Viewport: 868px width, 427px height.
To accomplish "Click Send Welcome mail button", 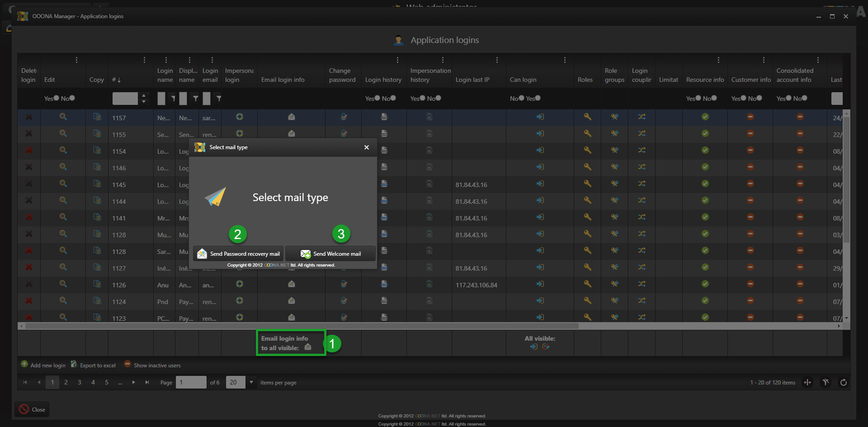I will click(x=330, y=254).
